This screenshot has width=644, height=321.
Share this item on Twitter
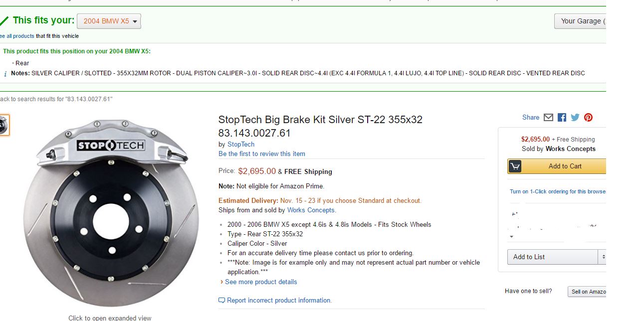pyautogui.click(x=575, y=118)
